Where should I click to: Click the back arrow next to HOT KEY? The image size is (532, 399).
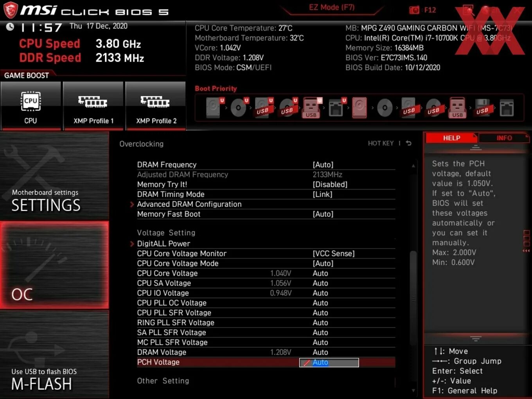coord(408,143)
